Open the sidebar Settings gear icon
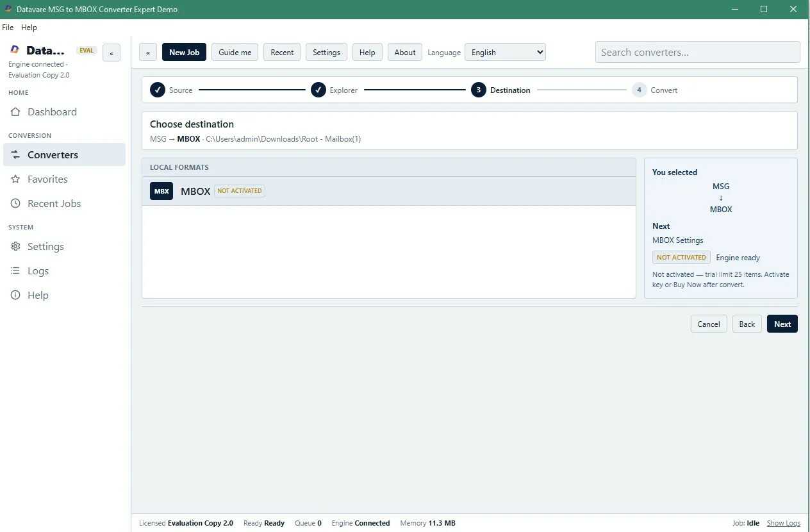Viewport: 810px width, 532px height. coord(15,247)
